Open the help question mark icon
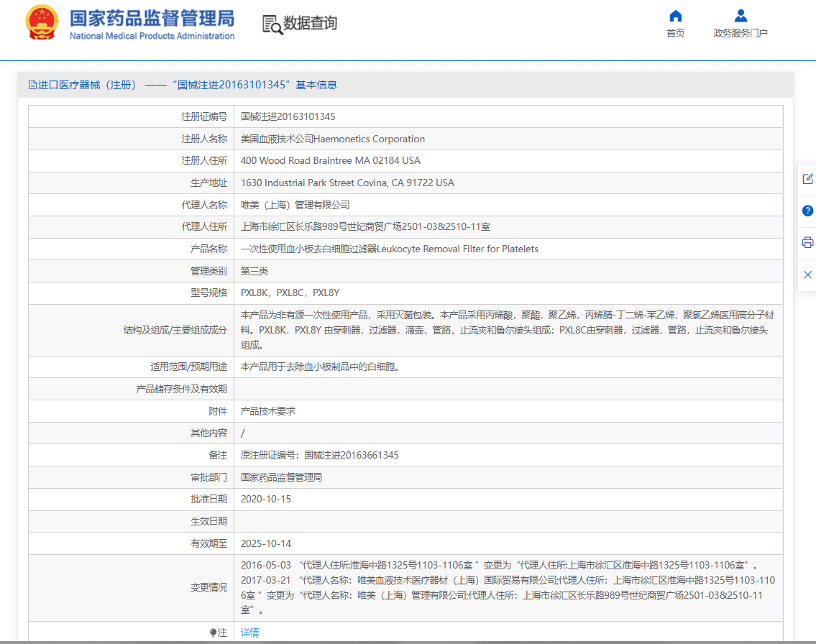The width and height of the screenshot is (816, 644). pyautogui.click(x=807, y=211)
